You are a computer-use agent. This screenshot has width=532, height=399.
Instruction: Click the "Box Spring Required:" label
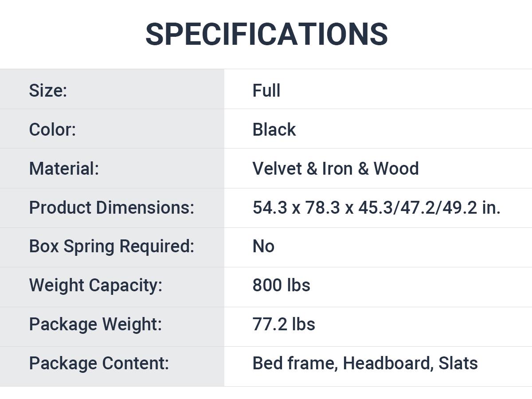pyautogui.click(x=112, y=246)
